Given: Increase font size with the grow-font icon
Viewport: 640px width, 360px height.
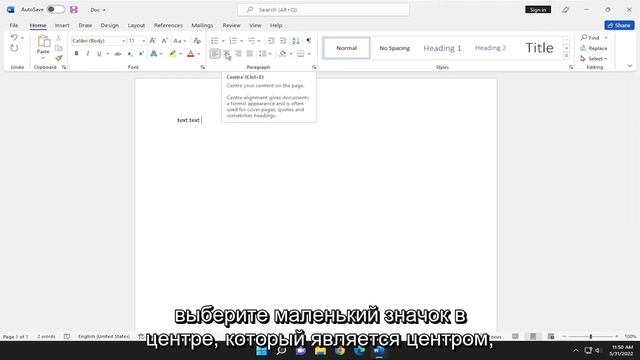Looking at the screenshot, I should pyautogui.click(x=153, y=40).
